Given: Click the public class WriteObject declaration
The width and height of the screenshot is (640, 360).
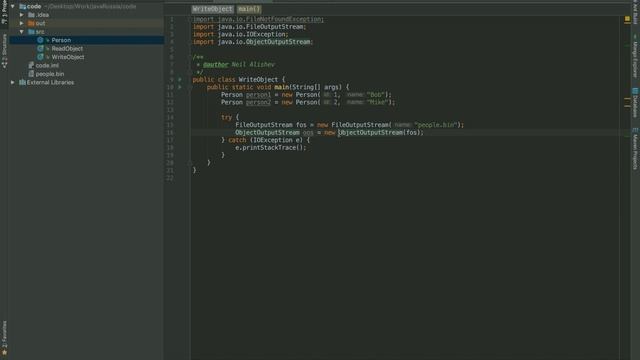Looking at the screenshot, I should pos(239,80).
